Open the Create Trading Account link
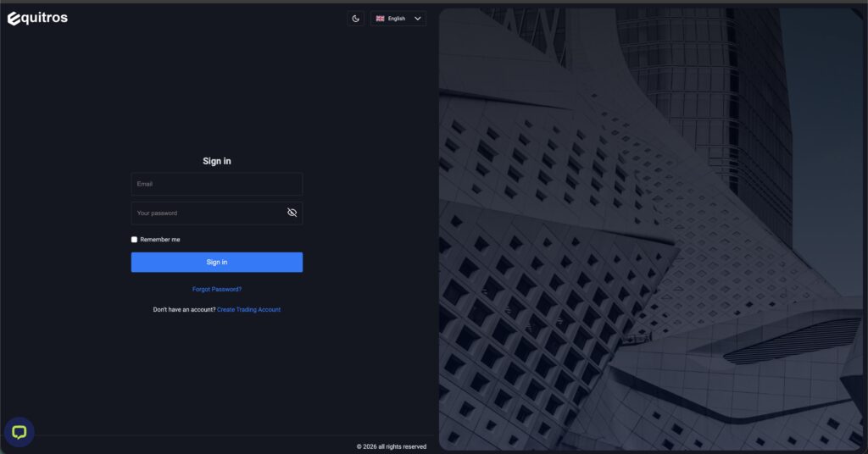The height and width of the screenshot is (454, 868). coord(248,310)
